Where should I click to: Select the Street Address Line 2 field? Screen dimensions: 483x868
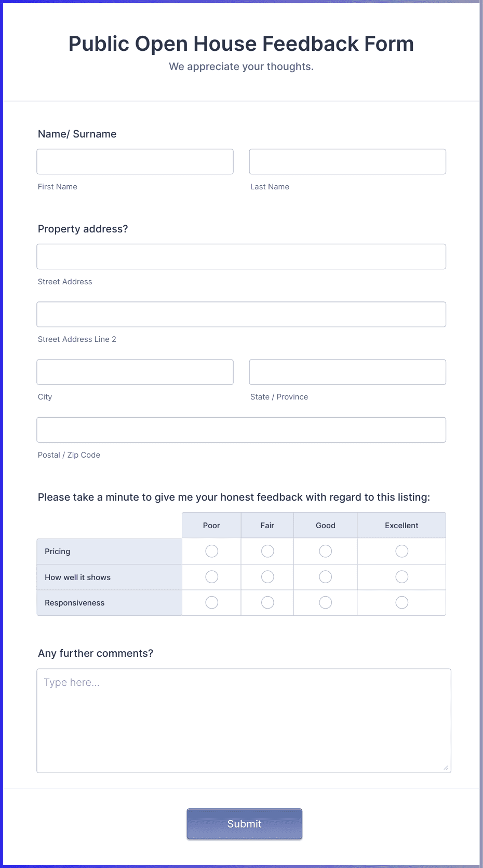coord(242,314)
